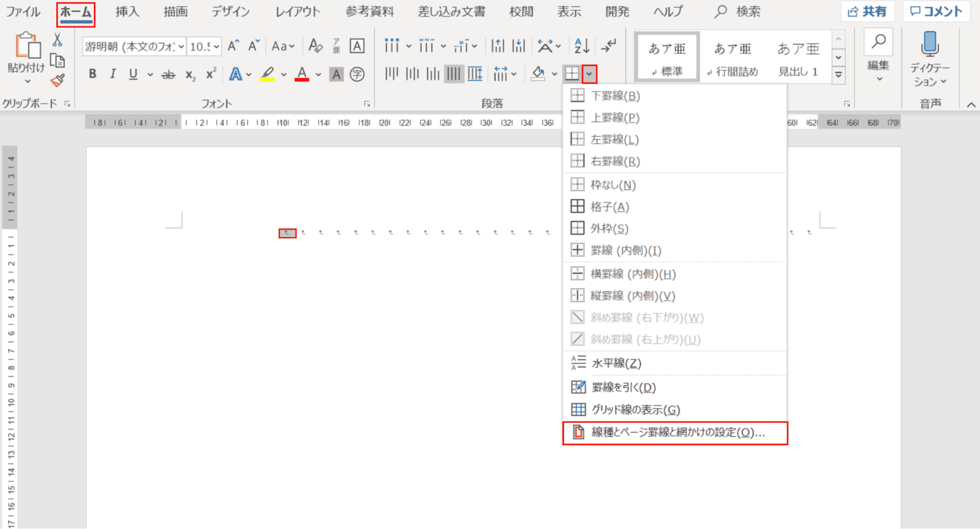Viewport: 980px width, 529px height.
Task: Click the Copy icon in clipboard group
Action: [x=57, y=60]
